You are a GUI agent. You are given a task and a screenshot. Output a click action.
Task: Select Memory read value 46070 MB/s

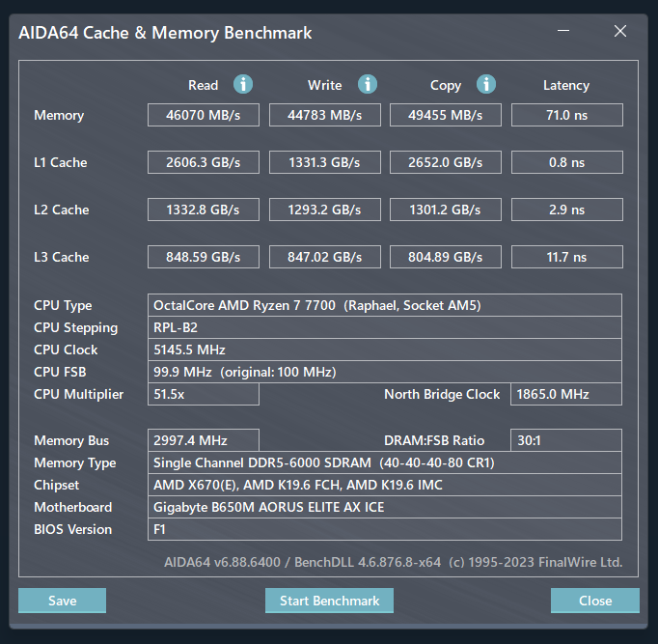tap(204, 115)
